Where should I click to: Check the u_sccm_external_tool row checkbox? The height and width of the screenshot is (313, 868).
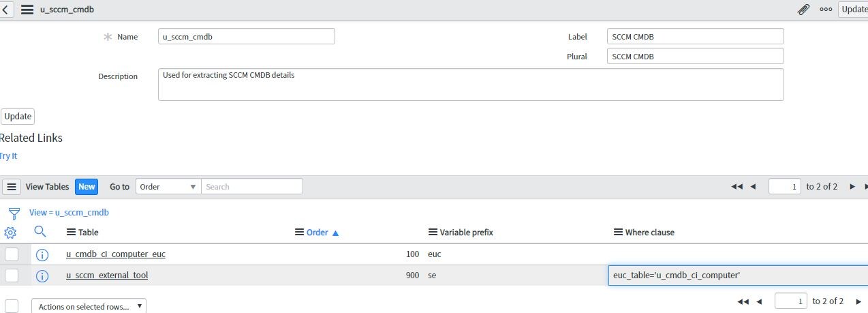pos(12,275)
